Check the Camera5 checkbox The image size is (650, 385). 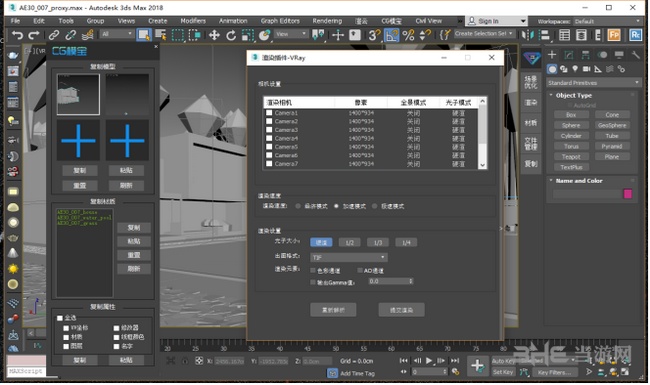(269, 147)
